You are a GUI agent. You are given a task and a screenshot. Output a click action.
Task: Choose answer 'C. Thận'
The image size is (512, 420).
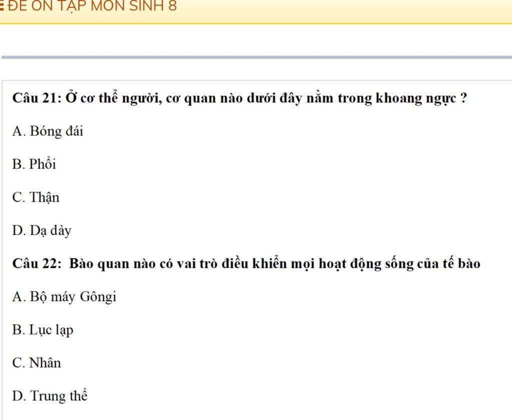pos(36,197)
